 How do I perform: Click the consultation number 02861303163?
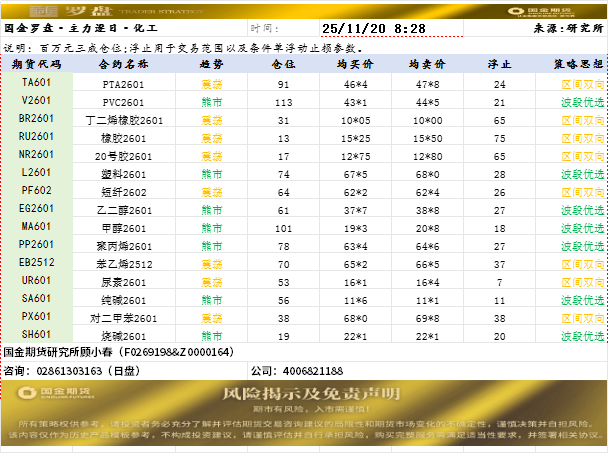tap(69, 371)
